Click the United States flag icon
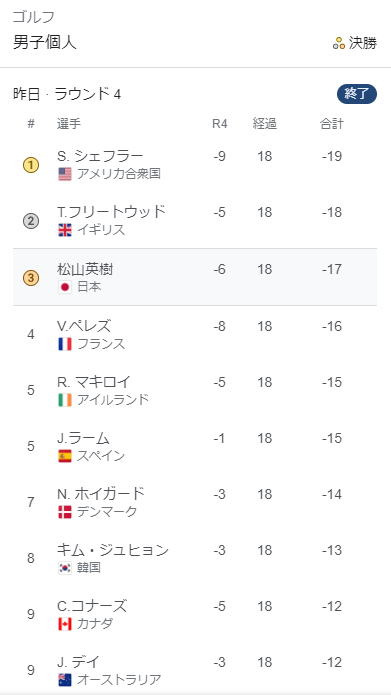Image resolution: width=391 pixels, height=695 pixels. pyautogui.click(x=65, y=174)
